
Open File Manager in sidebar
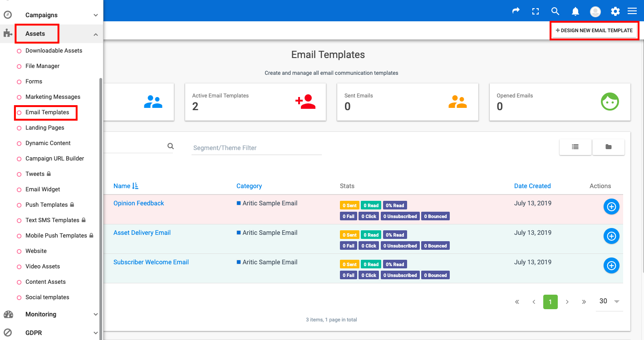point(42,66)
